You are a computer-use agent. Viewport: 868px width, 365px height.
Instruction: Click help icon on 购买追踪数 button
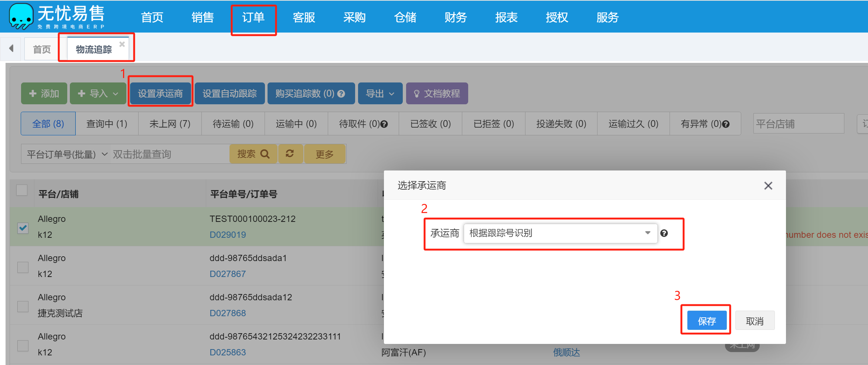(341, 94)
